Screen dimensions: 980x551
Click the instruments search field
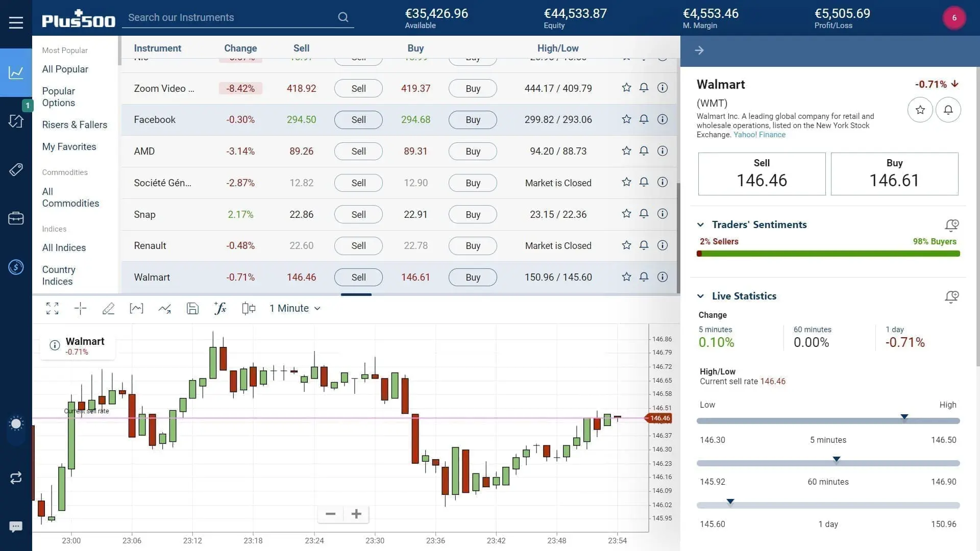point(230,17)
